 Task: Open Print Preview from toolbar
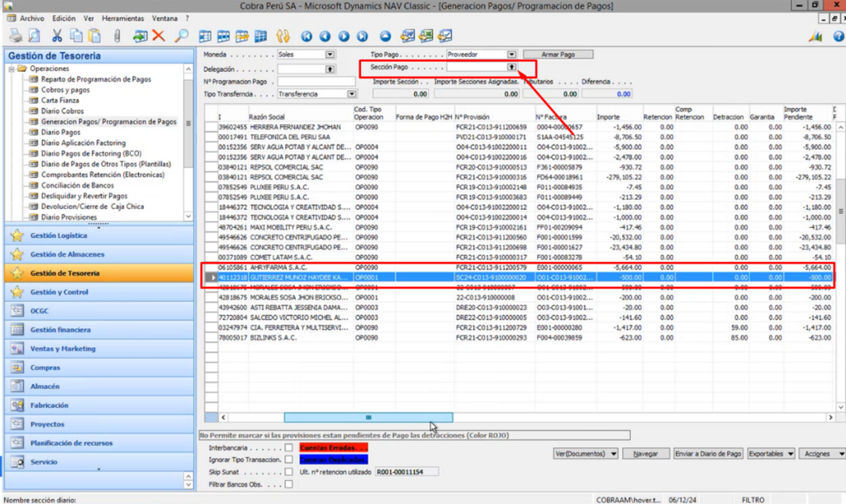pos(35,36)
